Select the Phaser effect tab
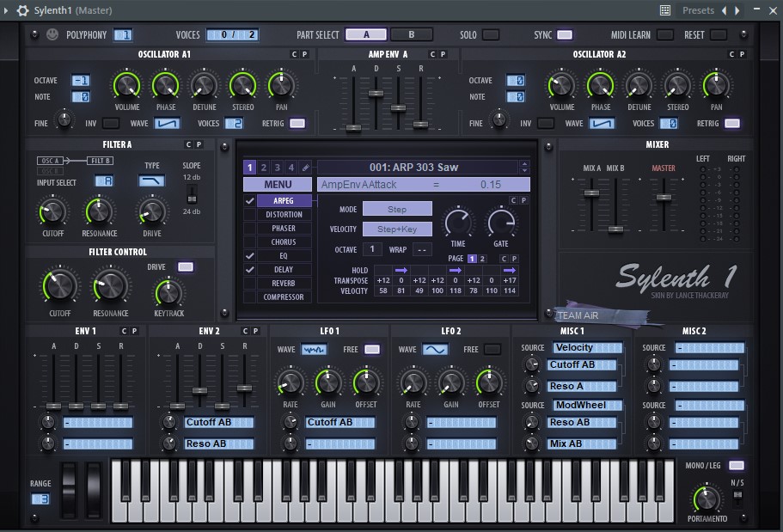This screenshot has width=783, height=532. (x=284, y=229)
